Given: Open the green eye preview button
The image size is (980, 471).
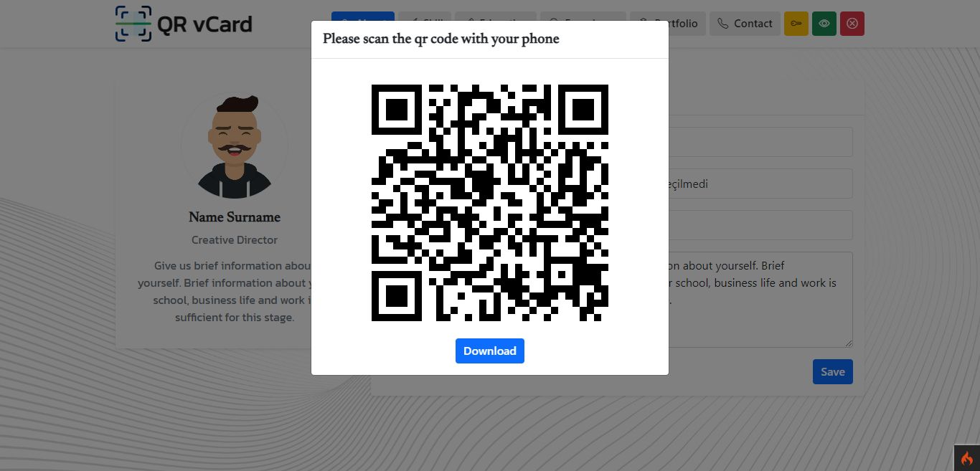Looking at the screenshot, I should (x=824, y=24).
